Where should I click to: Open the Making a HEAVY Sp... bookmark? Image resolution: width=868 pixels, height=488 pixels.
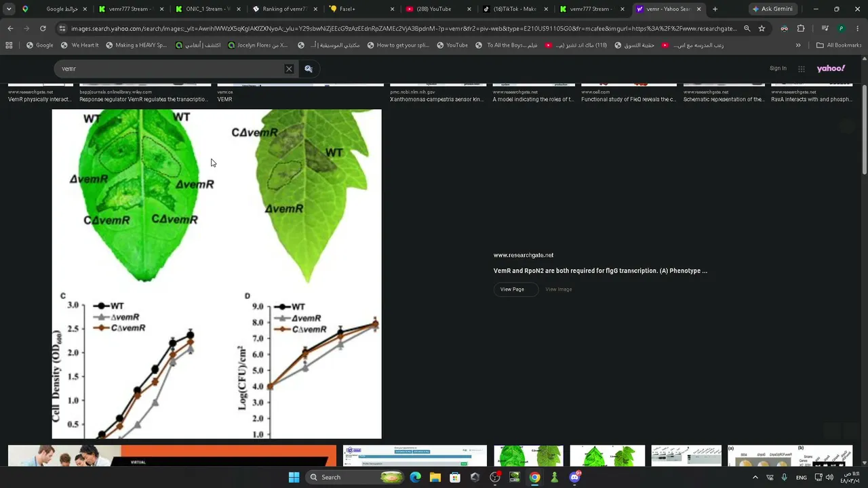click(136, 45)
